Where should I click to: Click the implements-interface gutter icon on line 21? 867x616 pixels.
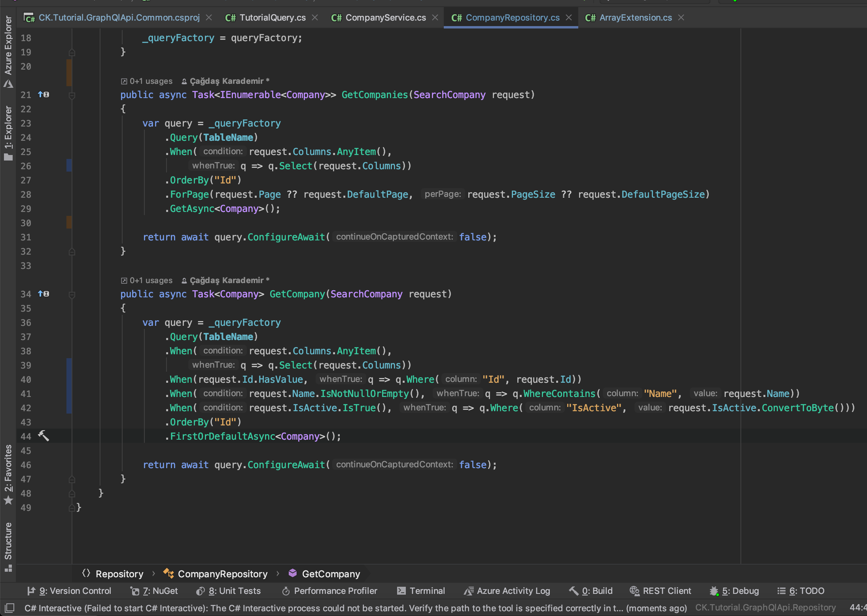pyautogui.click(x=44, y=94)
